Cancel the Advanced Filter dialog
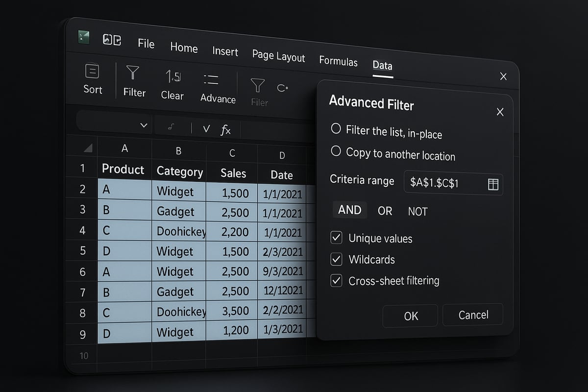 [472, 315]
